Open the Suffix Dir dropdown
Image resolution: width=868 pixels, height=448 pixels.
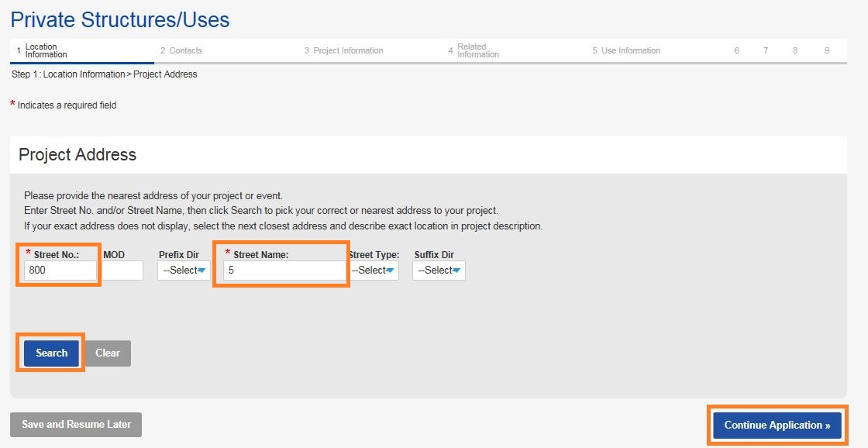[x=439, y=271]
